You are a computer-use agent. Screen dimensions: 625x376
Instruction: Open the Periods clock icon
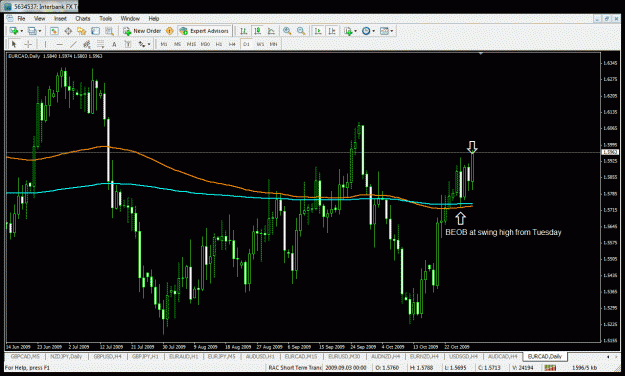pyautogui.click(x=366, y=31)
